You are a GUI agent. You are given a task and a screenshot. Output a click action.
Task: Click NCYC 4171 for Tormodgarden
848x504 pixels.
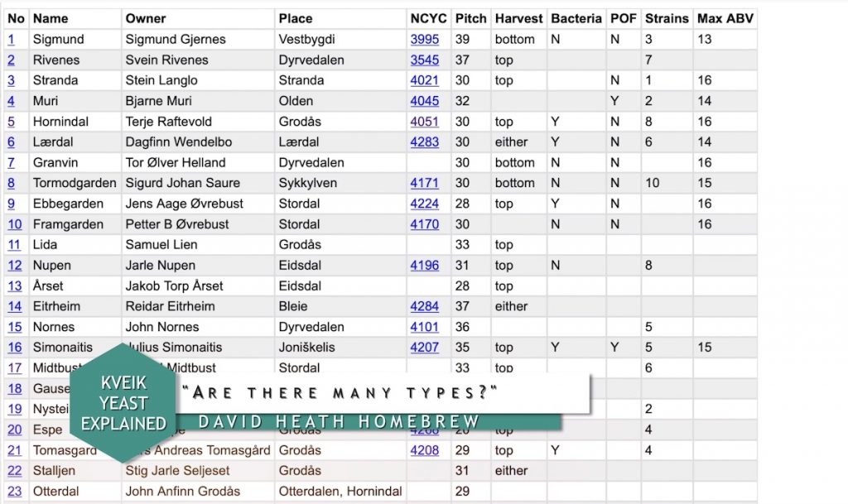point(424,183)
